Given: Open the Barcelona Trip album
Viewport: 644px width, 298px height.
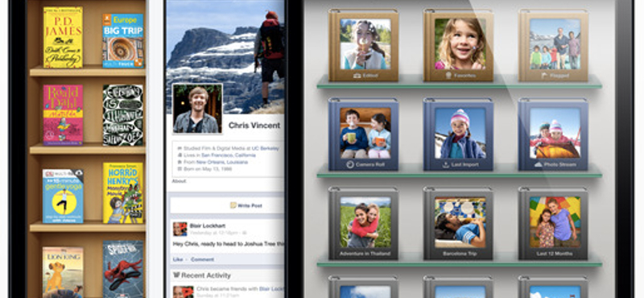Looking at the screenshot, I should [458, 223].
